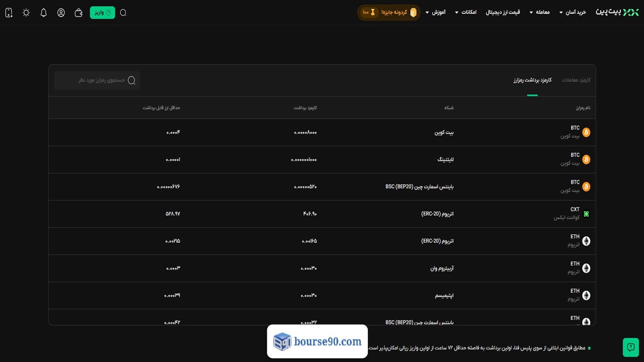Open the آموزش dropdown
This screenshot has height=362, width=644.
click(x=436, y=12)
